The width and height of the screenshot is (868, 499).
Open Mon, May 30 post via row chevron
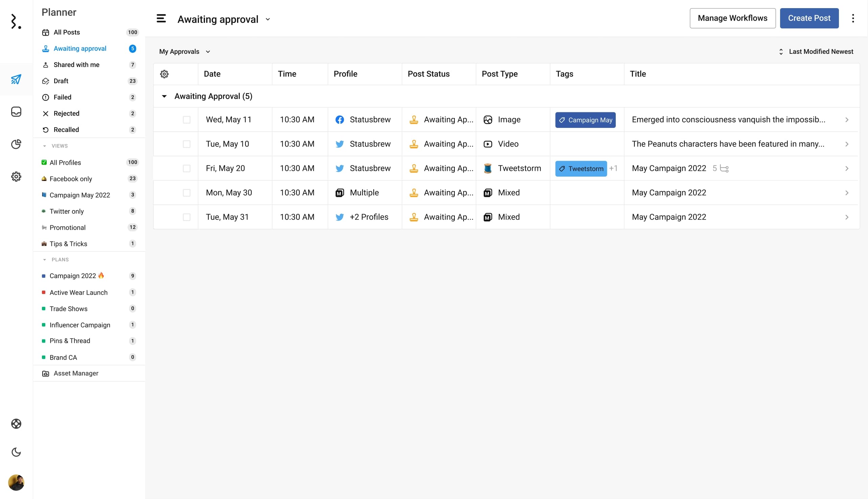(x=847, y=192)
